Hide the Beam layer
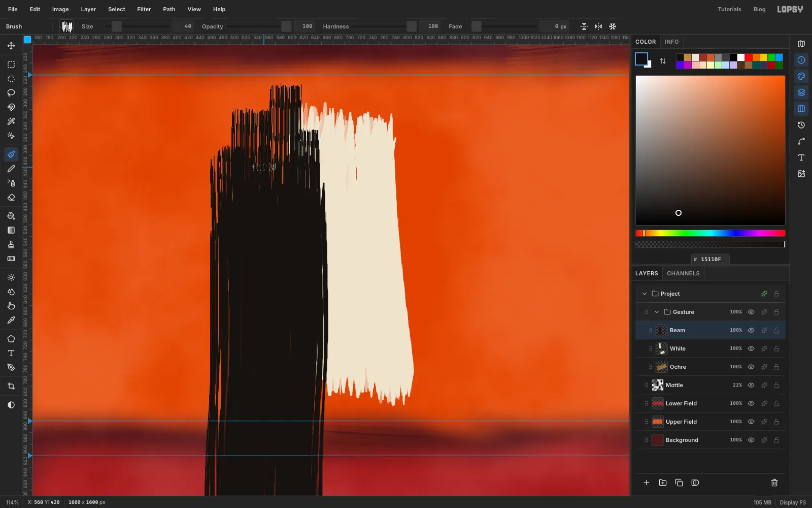Image resolution: width=812 pixels, height=508 pixels. [751, 330]
